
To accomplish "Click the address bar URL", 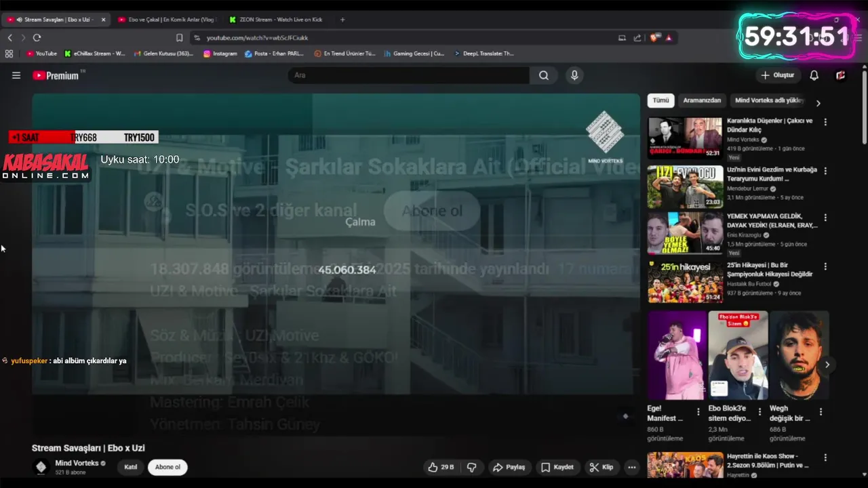I will tap(257, 38).
